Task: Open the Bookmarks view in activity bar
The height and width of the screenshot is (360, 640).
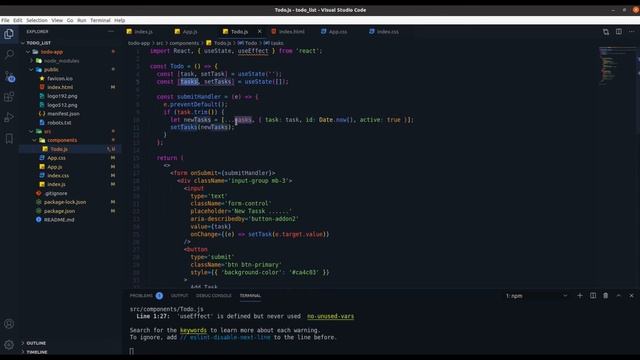Action: point(9,139)
